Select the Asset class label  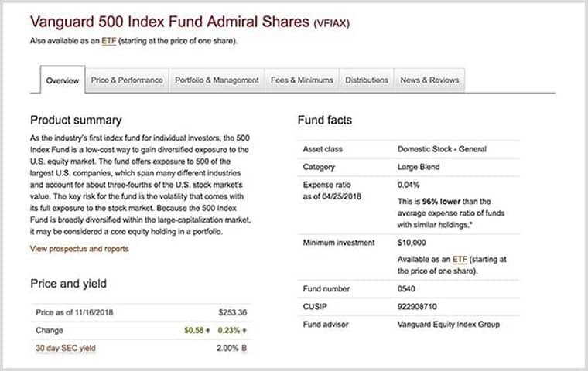tap(323, 149)
